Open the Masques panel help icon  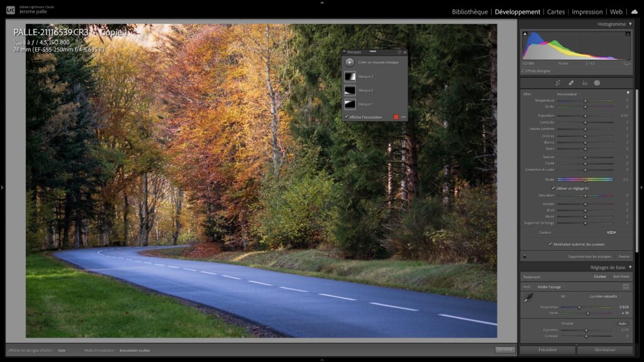(x=399, y=52)
